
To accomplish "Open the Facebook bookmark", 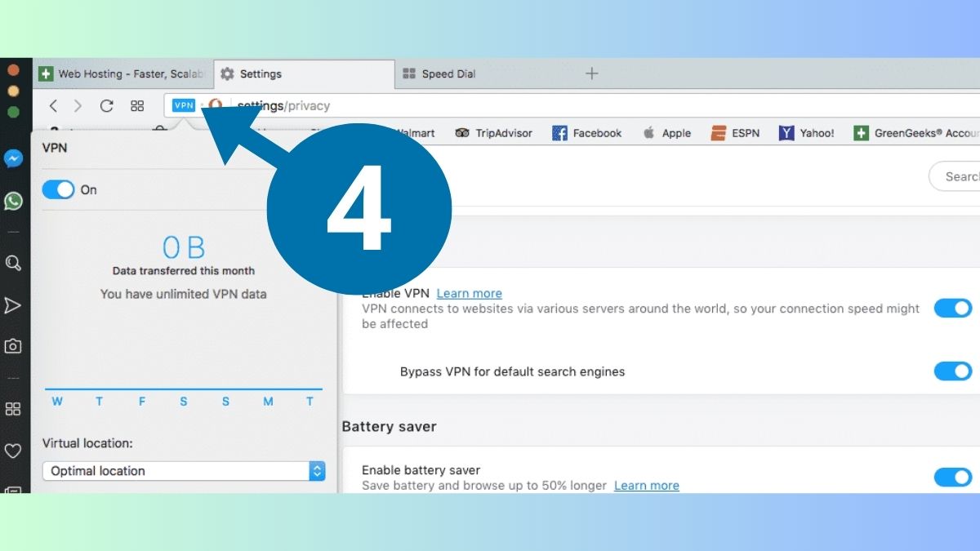I will 587,133.
